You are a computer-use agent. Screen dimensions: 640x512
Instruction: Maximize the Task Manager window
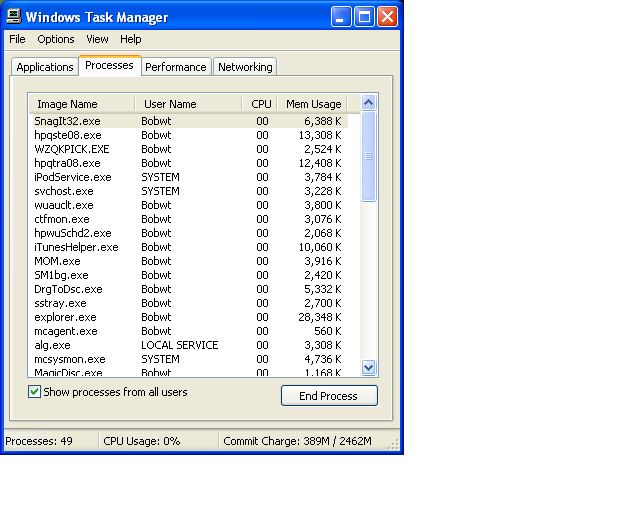point(364,17)
